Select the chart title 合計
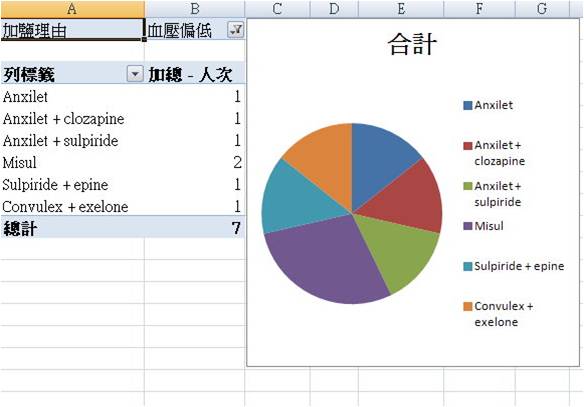 coord(412,44)
